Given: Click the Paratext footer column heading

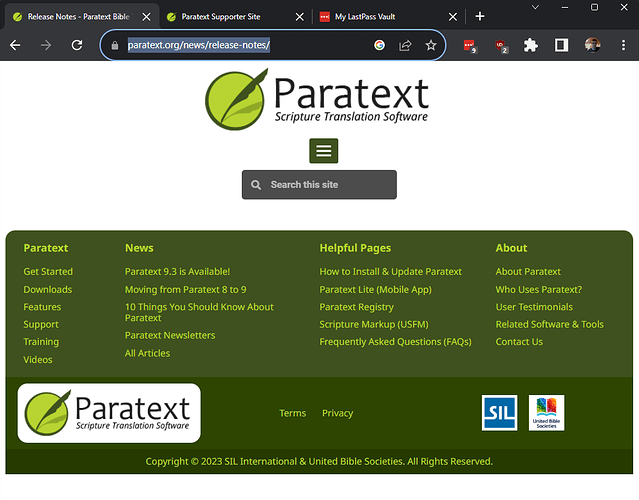Looking at the screenshot, I should coord(46,248).
